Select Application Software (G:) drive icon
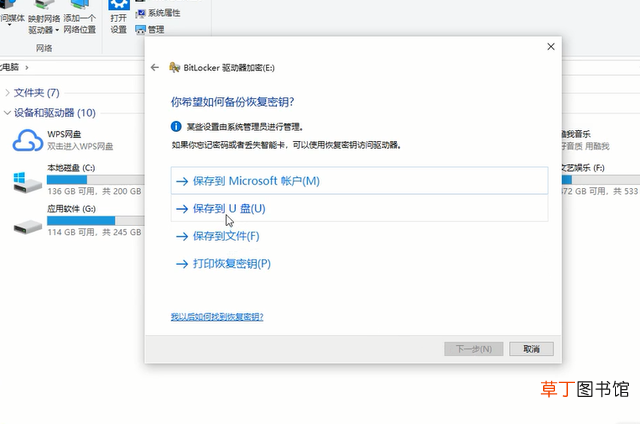The height and width of the screenshot is (424, 640). (27, 226)
